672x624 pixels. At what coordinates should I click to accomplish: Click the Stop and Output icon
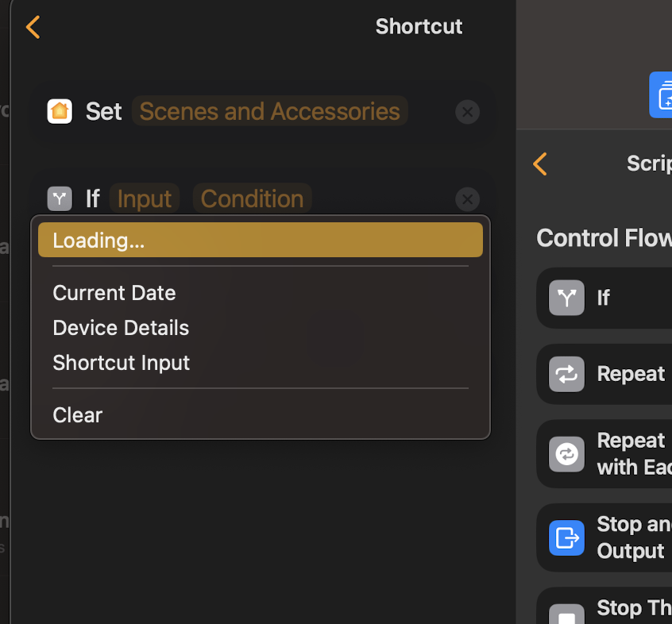point(566,537)
